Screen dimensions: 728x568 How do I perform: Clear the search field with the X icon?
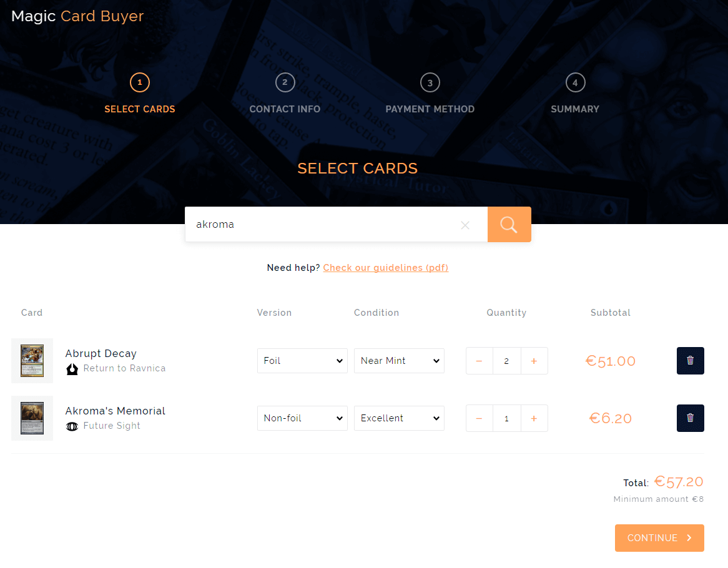465,225
